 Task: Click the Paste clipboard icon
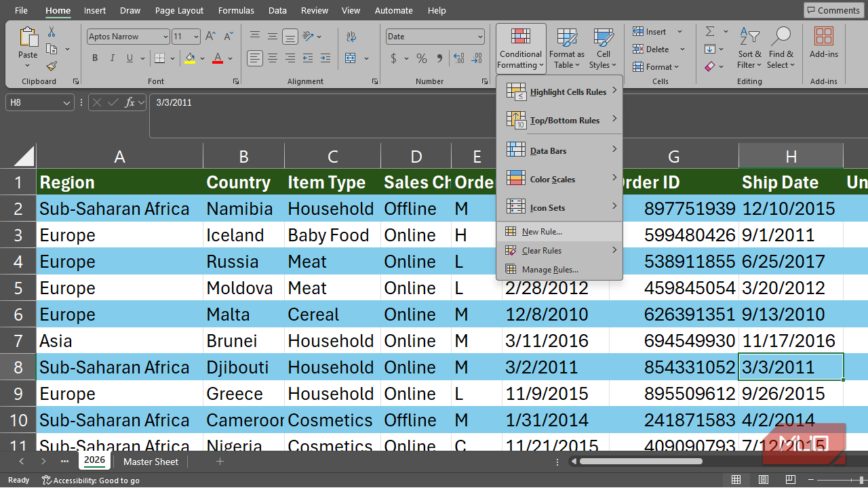(28, 37)
